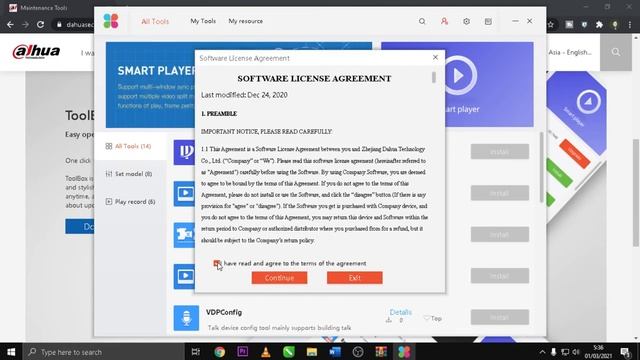The width and height of the screenshot is (640, 360).
Task: Open the All Tools tab
Action: pyautogui.click(x=155, y=21)
